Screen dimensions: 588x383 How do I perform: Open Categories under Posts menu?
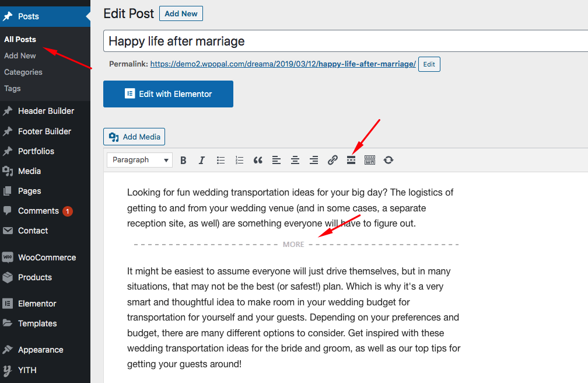coord(23,72)
